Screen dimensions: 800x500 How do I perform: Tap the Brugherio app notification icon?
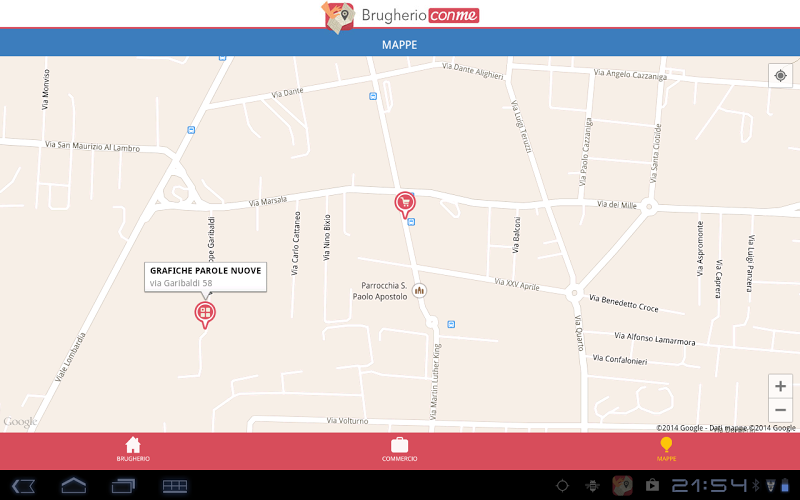pyautogui.click(x=622, y=486)
